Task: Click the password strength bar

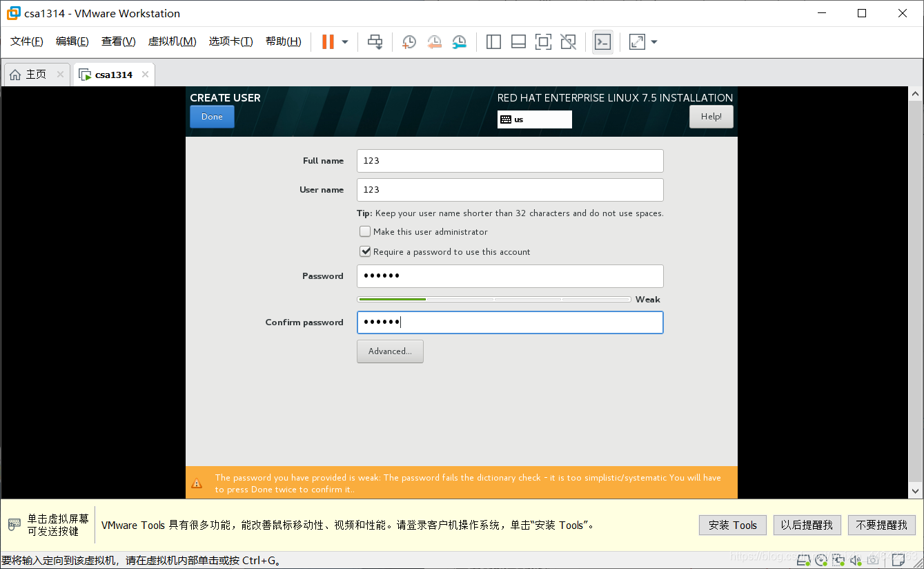Action: [x=494, y=300]
